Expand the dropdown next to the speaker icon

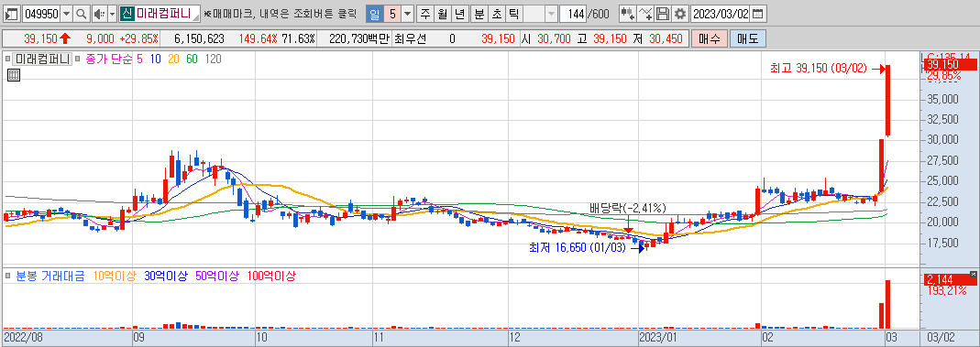[112, 14]
